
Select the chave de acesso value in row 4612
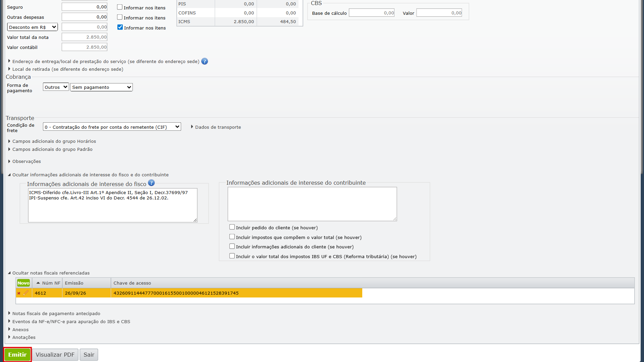click(x=176, y=293)
